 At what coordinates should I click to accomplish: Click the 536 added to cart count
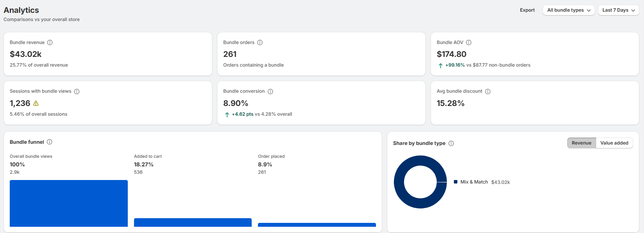click(138, 172)
